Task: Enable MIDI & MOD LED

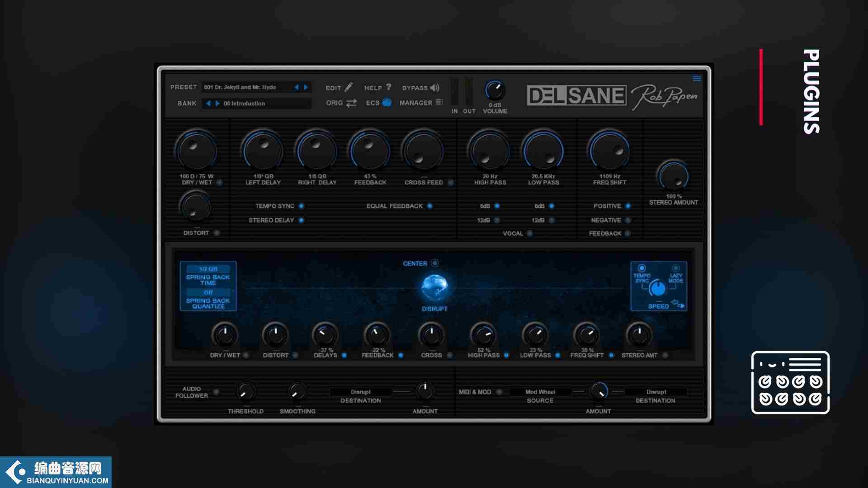Action: point(499,392)
